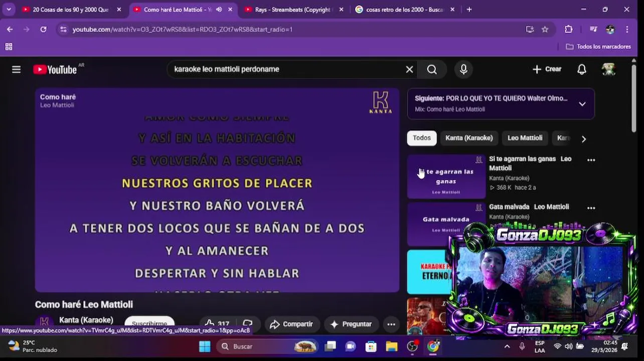644x361 pixels.
Task: Mute the Como haré tab audio icon
Action: pos(219,10)
